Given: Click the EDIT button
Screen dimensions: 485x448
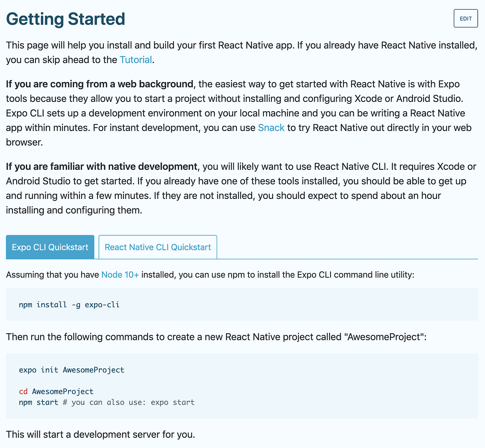Looking at the screenshot, I should [x=465, y=18].
